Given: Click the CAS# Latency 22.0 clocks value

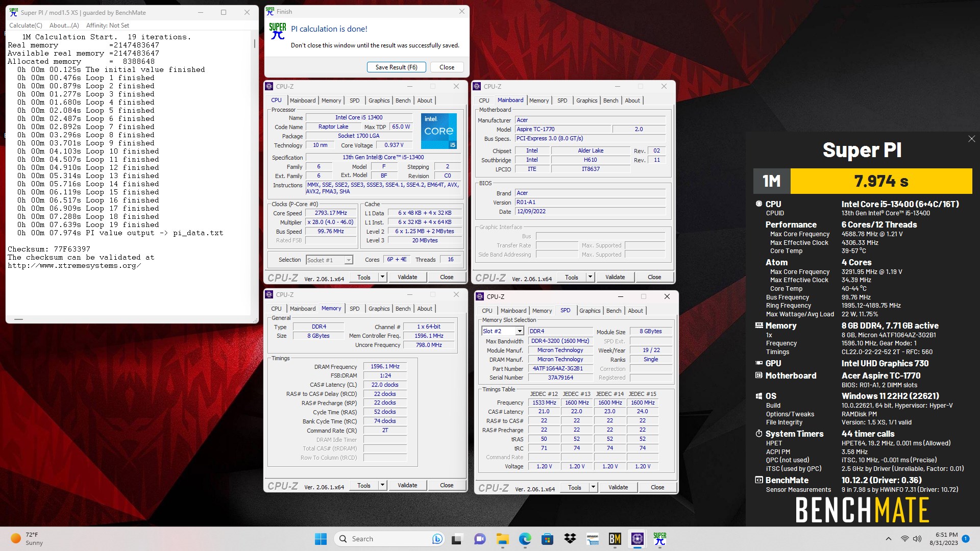Looking at the screenshot, I should 385,385.
